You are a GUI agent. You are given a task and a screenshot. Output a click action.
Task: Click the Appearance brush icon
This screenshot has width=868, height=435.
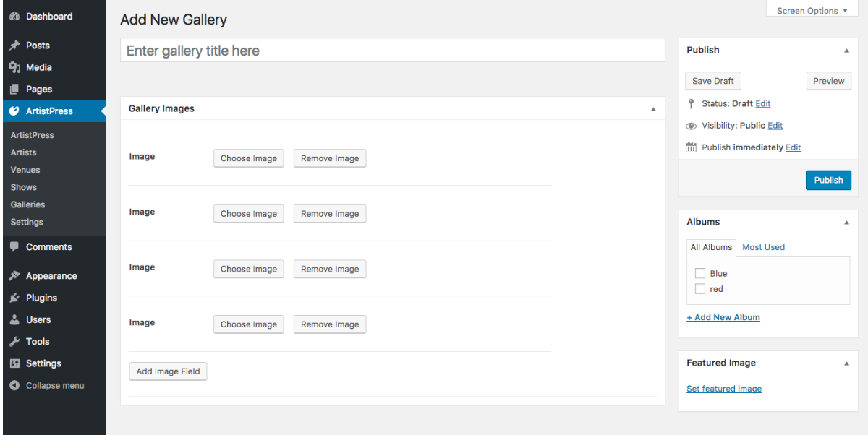click(14, 276)
